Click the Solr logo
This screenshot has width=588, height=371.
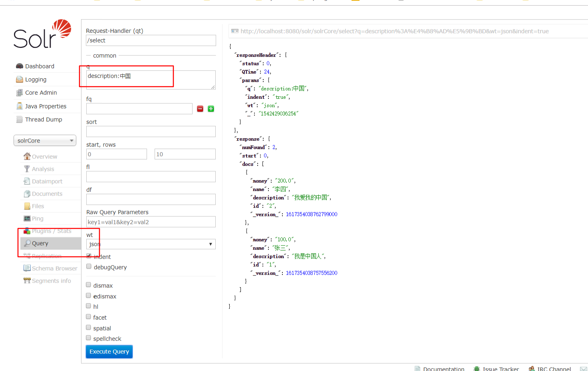click(42, 34)
